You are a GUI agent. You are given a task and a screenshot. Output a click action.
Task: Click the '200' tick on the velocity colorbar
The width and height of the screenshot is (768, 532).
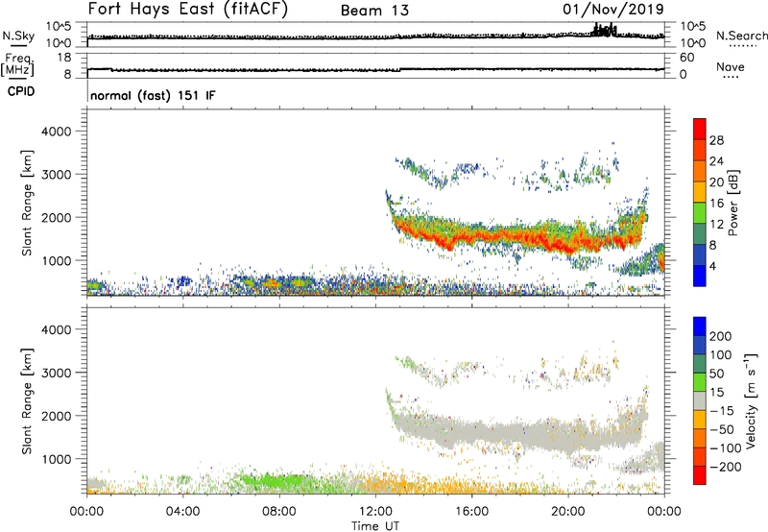point(721,336)
